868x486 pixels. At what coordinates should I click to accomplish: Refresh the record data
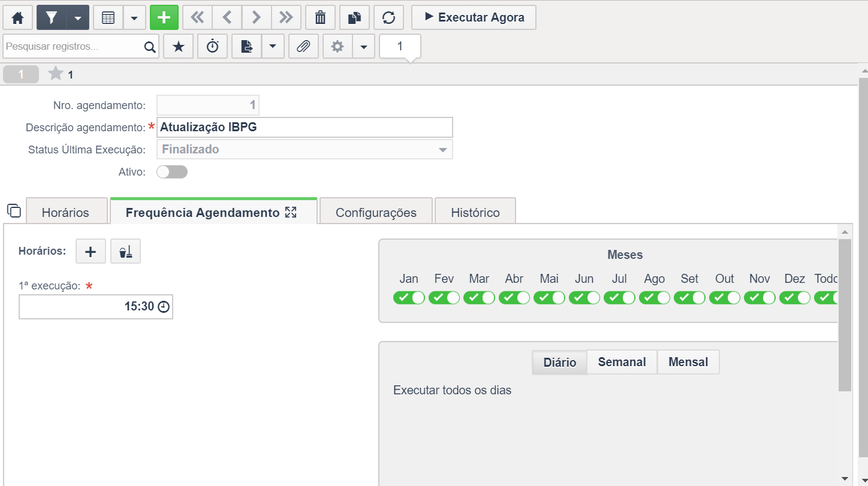(x=388, y=18)
